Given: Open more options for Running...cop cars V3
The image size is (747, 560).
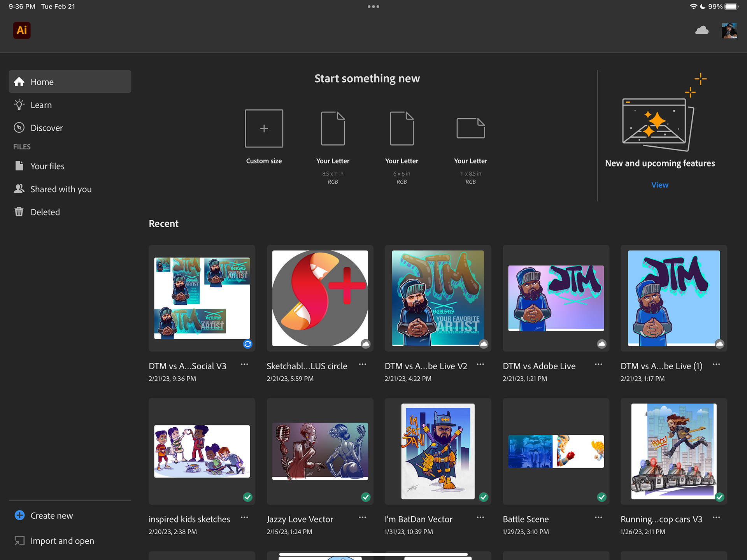Looking at the screenshot, I should [716, 518].
